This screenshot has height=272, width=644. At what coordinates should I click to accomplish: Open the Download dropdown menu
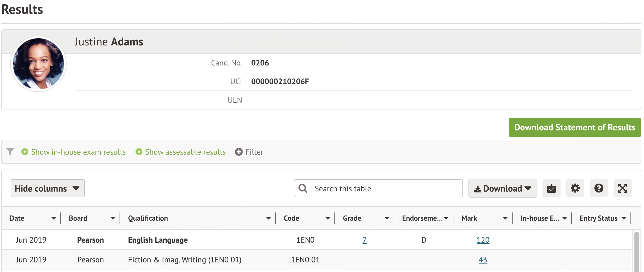coord(502,188)
